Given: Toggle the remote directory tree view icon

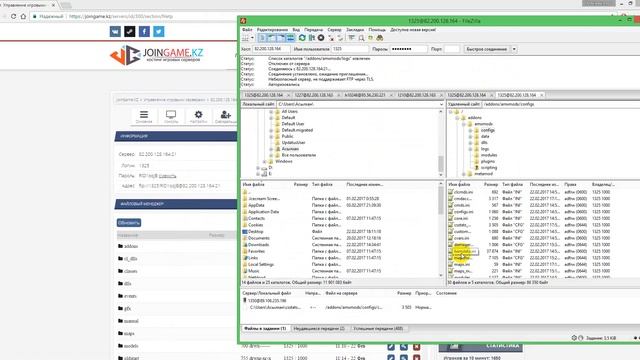Looking at the screenshot, I should click(x=281, y=38).
